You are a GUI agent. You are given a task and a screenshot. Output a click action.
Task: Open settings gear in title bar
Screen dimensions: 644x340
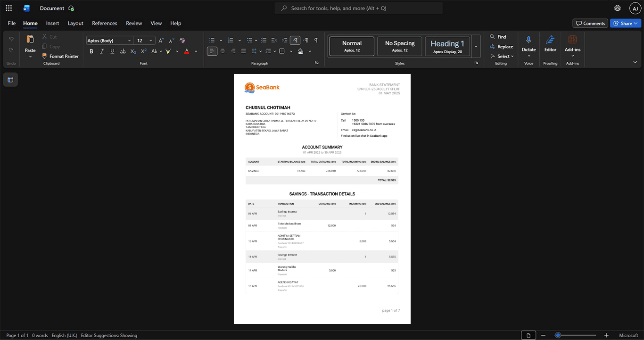pos(618,8)
